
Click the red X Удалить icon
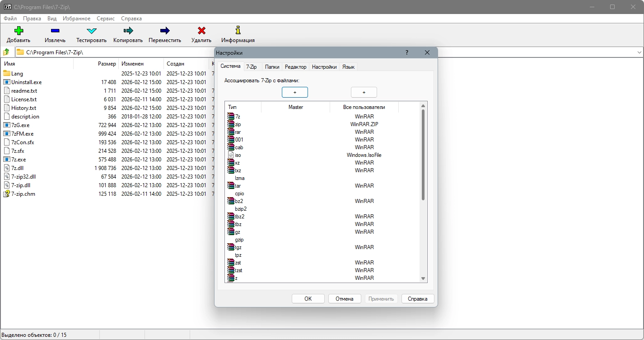[x=201, y=31]
